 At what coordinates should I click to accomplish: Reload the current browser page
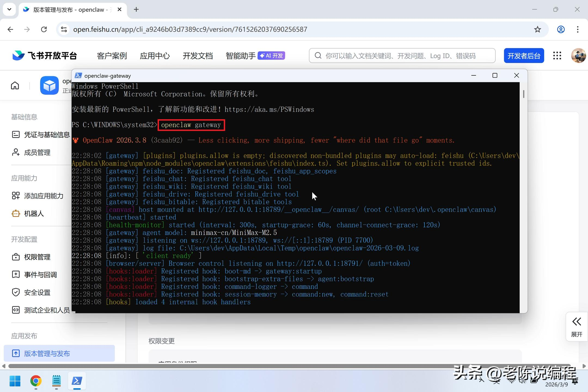click(x=44, y=29)
